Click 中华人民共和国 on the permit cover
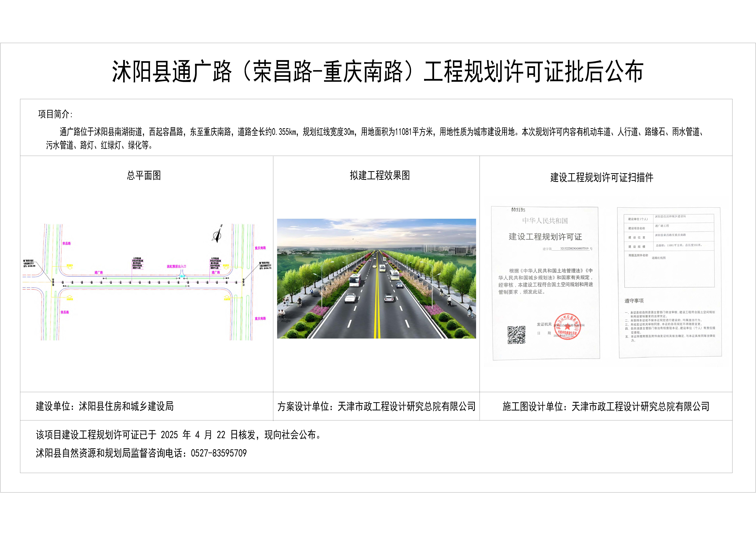The height and width of the screenshot is (535, 756). pyautogui.click(x=545, y=221)
